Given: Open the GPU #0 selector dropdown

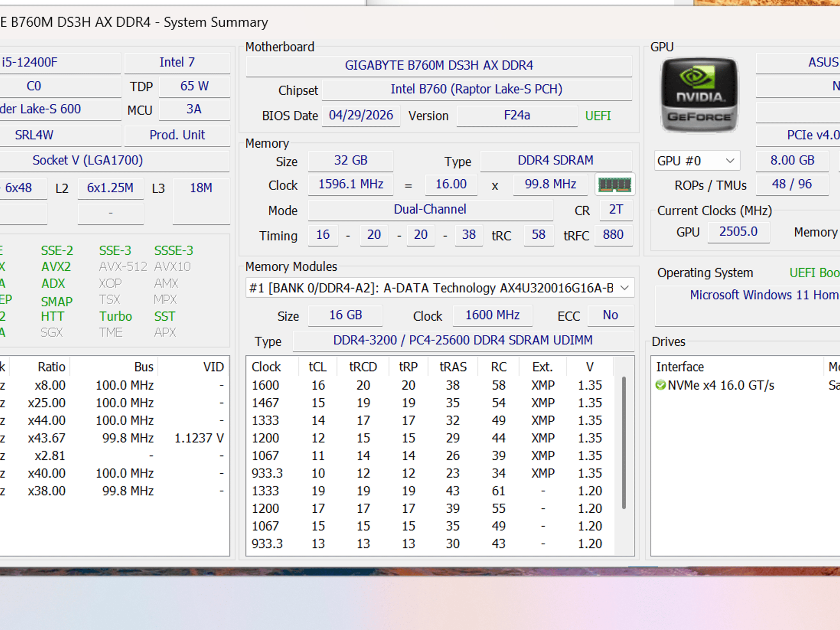Looking at the screenshot, I should [697, 161].
